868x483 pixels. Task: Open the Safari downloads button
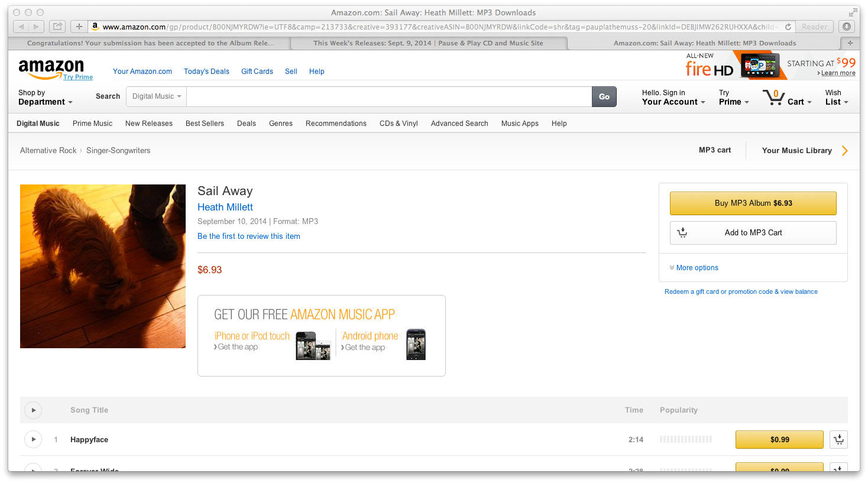[x=847, y=27]
